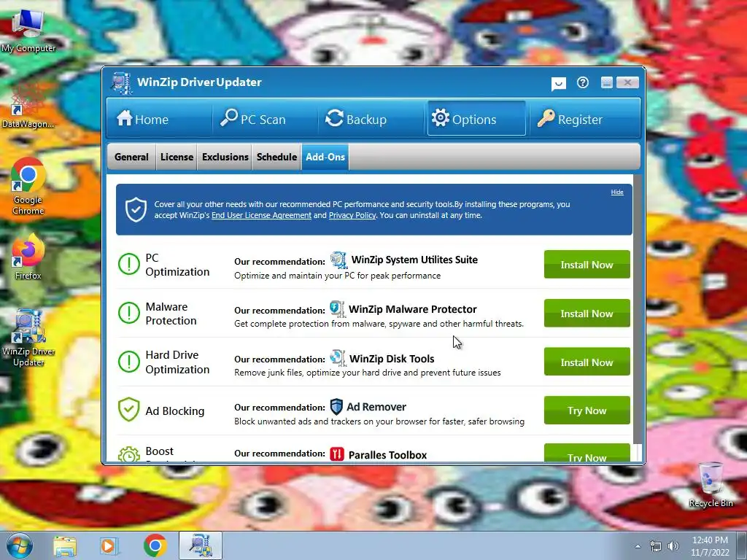Open the License sub-tab

click(x=177, y=157)
